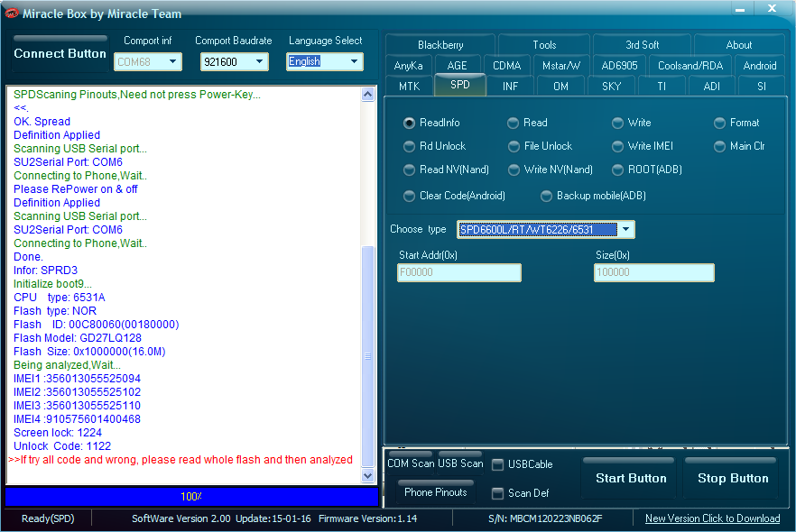
Task: Close the Miracle Box window
Action: (x=772, y=9)
